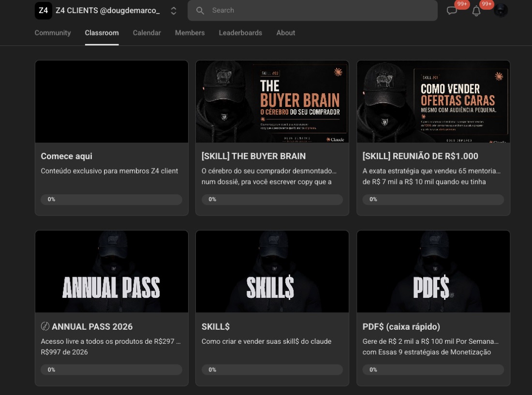This screenshot has width=532, height=395.
Task: Focus the Search input field
Action: click(312, 11)
